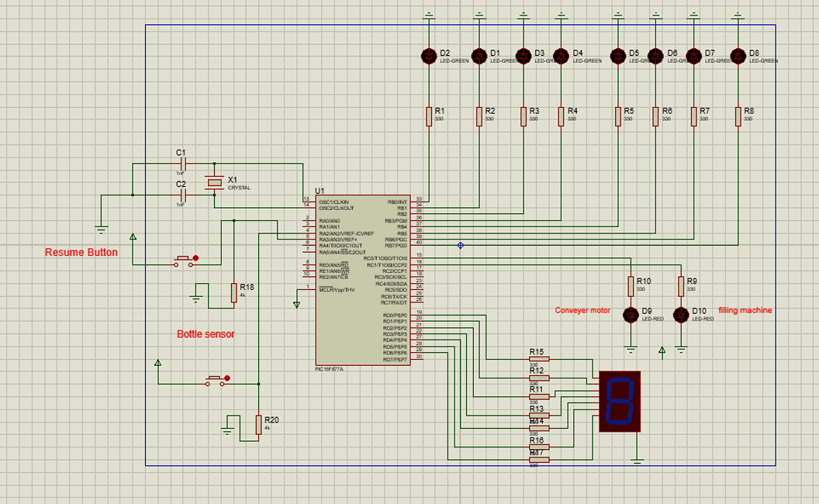Viewport: 819px width, 504px height.
Task: Select the Conveyer motor text label
Action: coord(582,310)
